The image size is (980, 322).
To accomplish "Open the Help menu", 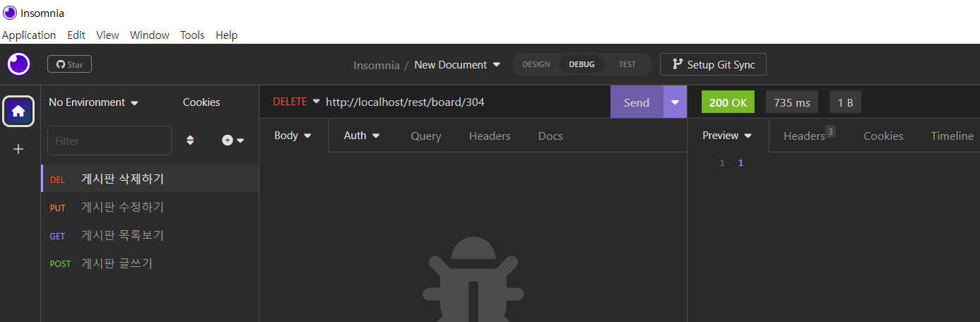I will coord(227,35).
